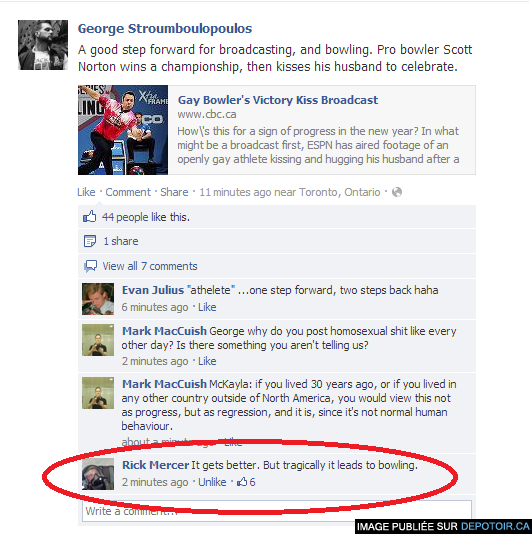Open Evan Julius's avatar picture
The width and height of the screenshot is (532, 534).
[98, 299]
